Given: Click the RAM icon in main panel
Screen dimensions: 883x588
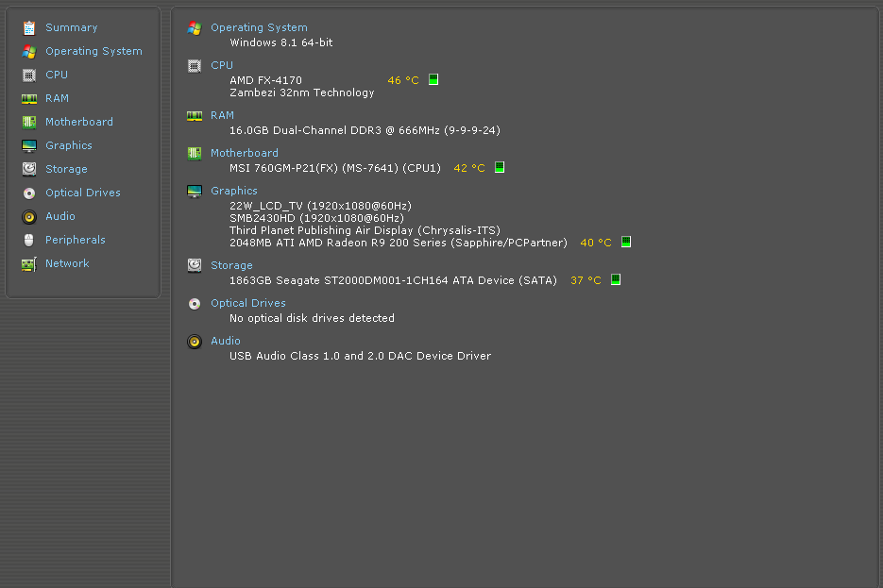Looking at the screenshot, I should 195,116.
